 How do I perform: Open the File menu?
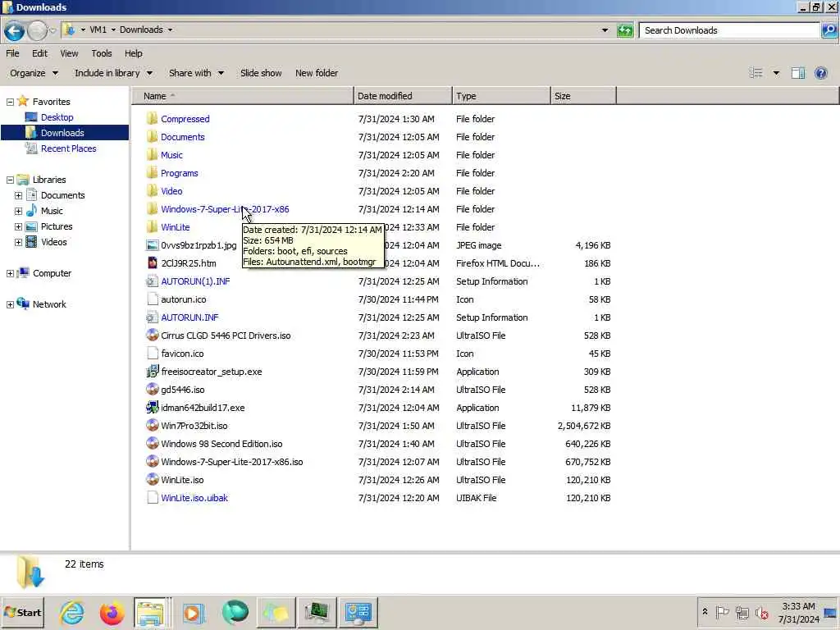(x=12, y=53)
